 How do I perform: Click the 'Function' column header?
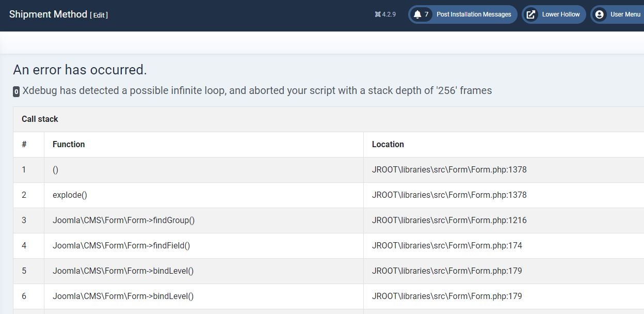point(69,144)
